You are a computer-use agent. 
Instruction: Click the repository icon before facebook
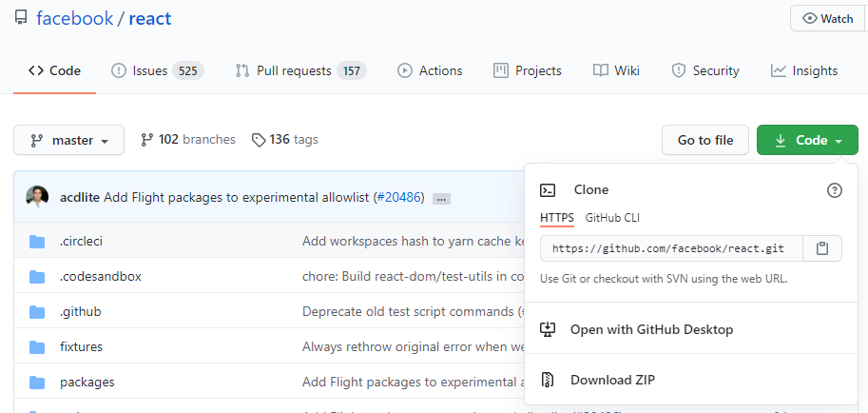tap(21, 18)
